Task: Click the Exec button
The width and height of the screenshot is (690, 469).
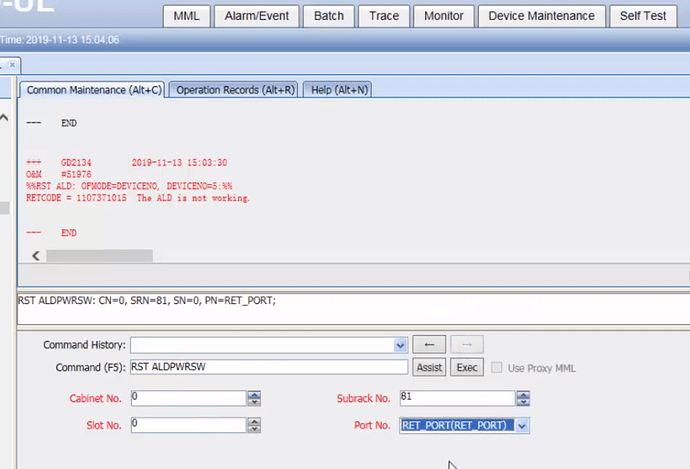Action: [x=467, y=367]
